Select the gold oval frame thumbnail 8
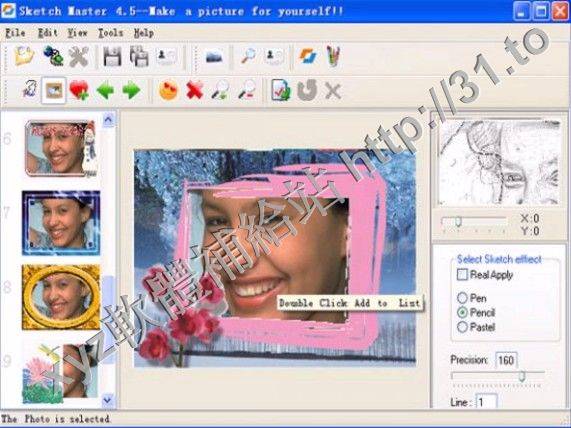Screen dimensions: 571x428 coord(61,297)
